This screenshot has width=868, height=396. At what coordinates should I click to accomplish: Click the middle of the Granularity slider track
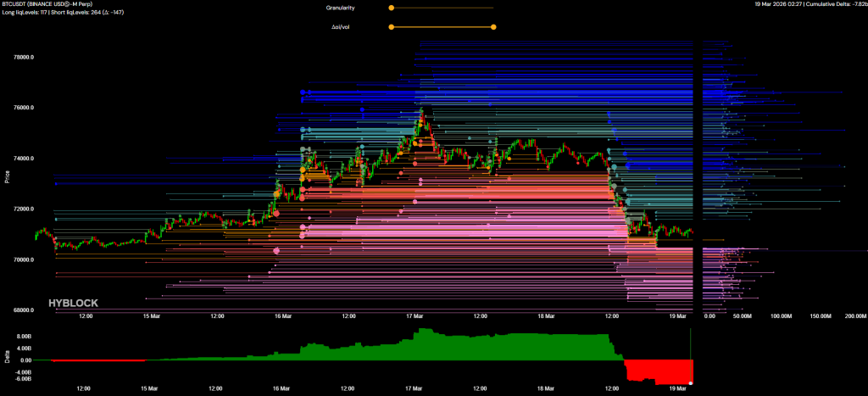[x=442, y=8]
